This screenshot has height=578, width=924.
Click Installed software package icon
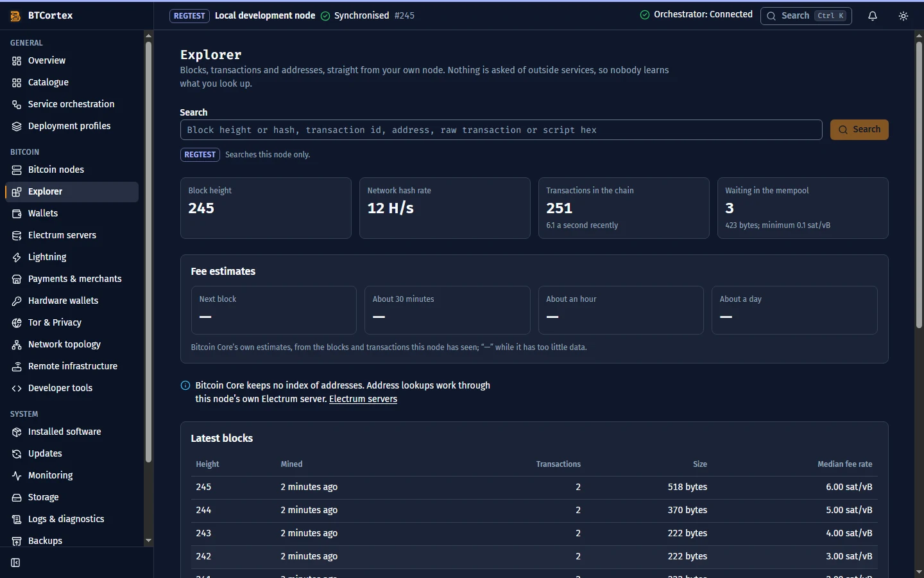[17, 432]
